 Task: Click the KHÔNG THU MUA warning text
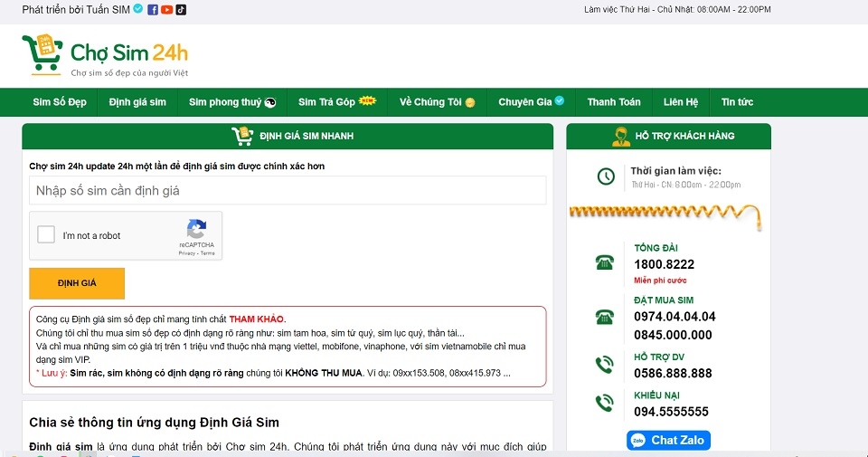(324, 373)
